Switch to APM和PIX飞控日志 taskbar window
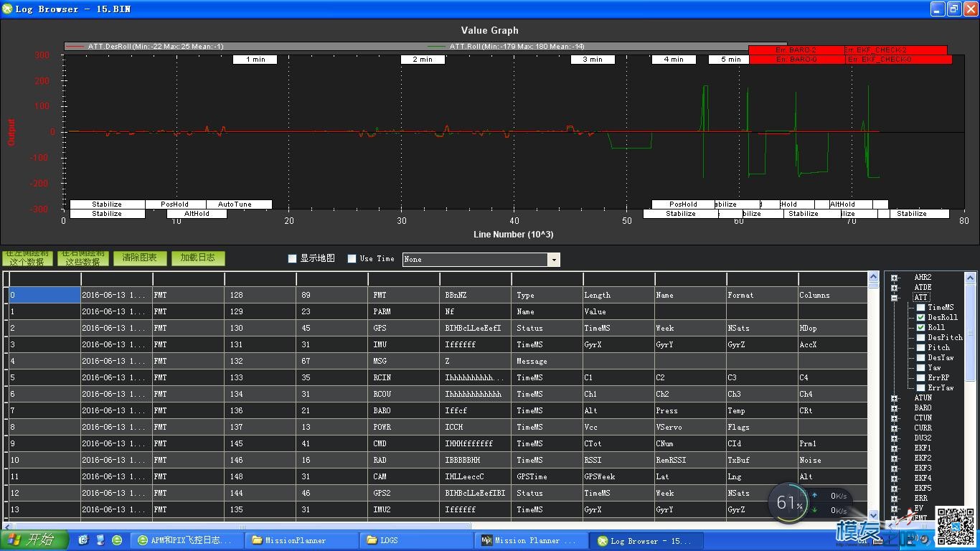This screenshot has width=980, height=551. point(187,540)
